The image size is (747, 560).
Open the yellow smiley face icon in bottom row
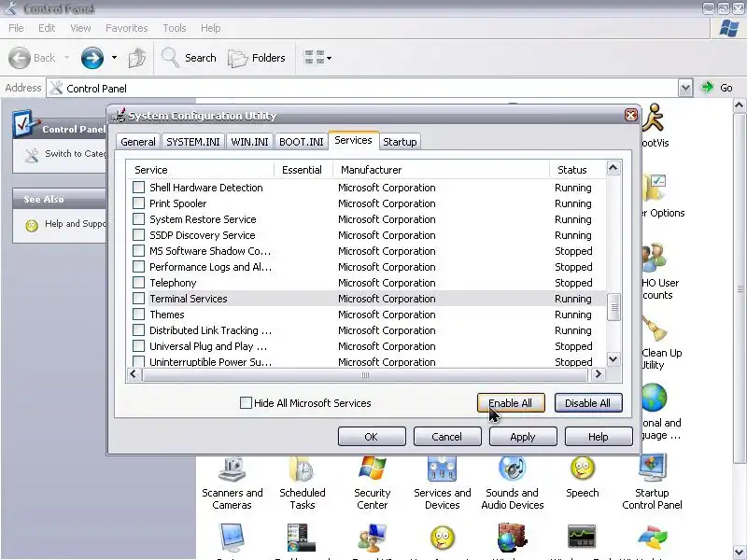pyautogui.click(x=442, y=538)
